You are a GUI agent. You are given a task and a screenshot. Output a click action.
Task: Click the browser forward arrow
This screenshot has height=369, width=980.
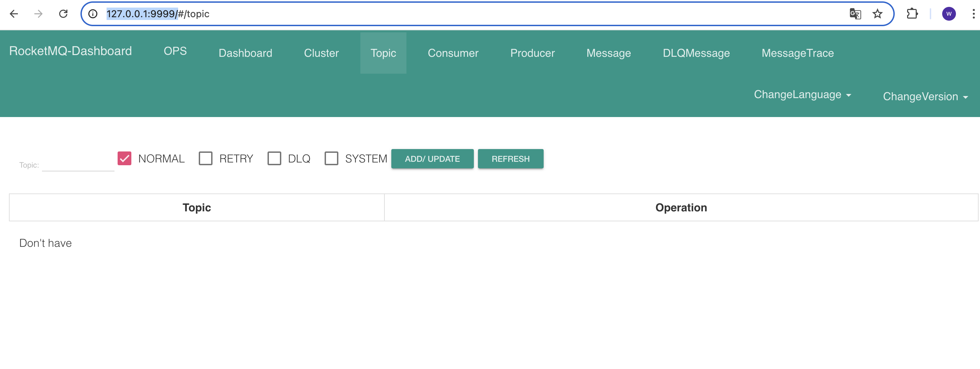click(39, 14)
